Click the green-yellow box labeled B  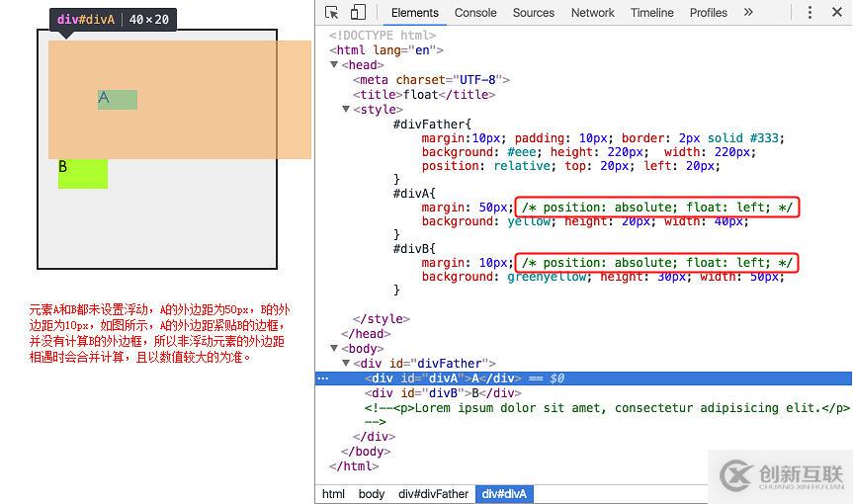pos(83,174)
